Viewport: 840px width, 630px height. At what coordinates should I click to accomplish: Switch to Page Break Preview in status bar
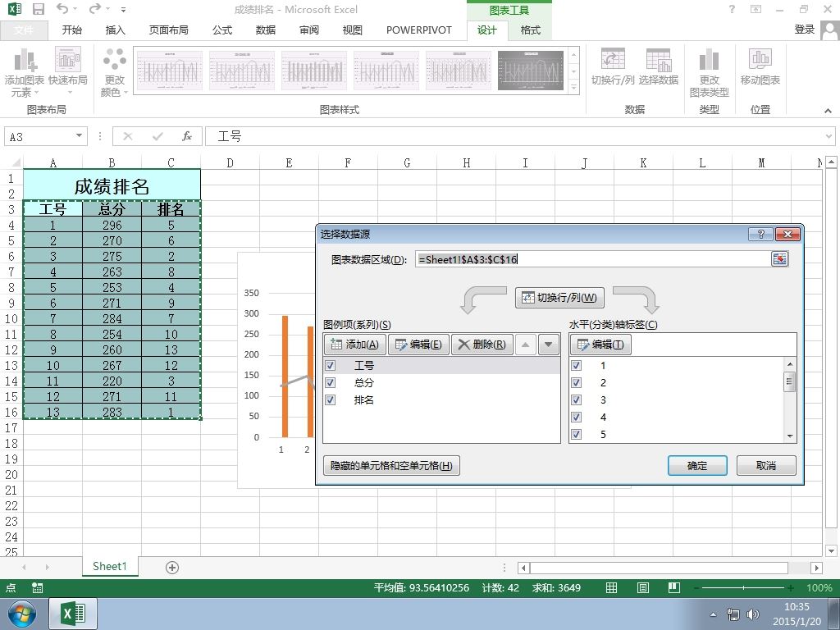click(x=674, y=587)
